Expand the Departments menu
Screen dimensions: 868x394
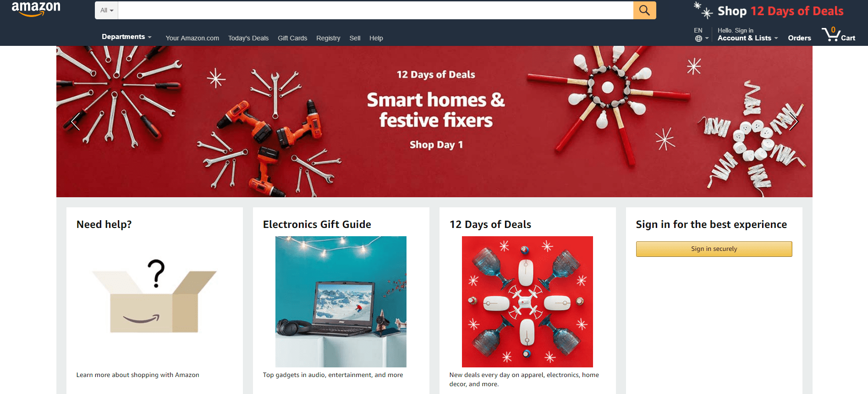126,37
